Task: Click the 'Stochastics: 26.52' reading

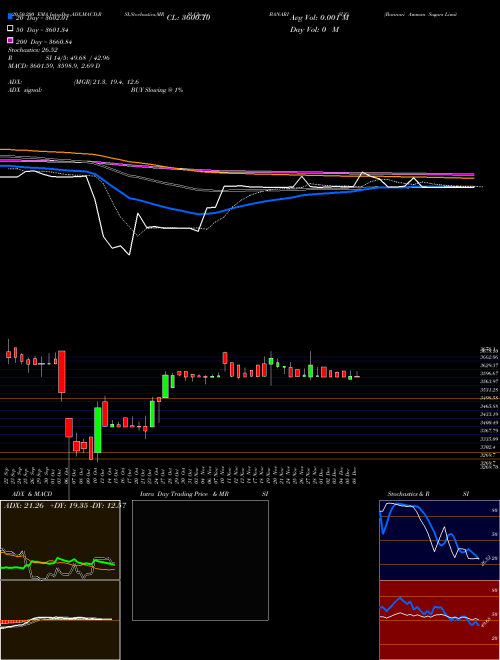Action: point(33,50)
